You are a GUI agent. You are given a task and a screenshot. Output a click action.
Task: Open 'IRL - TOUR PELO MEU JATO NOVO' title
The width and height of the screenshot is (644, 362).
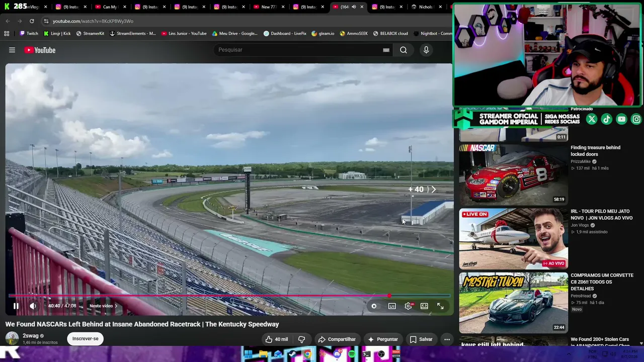pyautogui.click(x=601, y=215)
